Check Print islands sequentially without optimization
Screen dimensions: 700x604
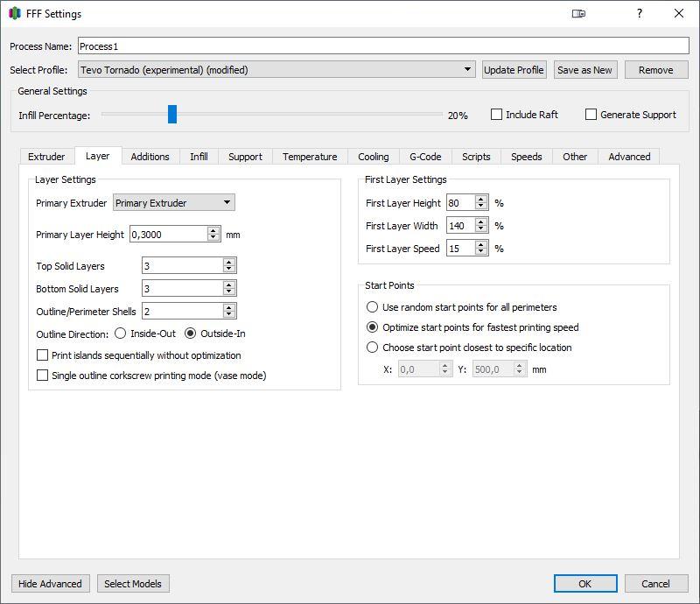click(42, 355)
